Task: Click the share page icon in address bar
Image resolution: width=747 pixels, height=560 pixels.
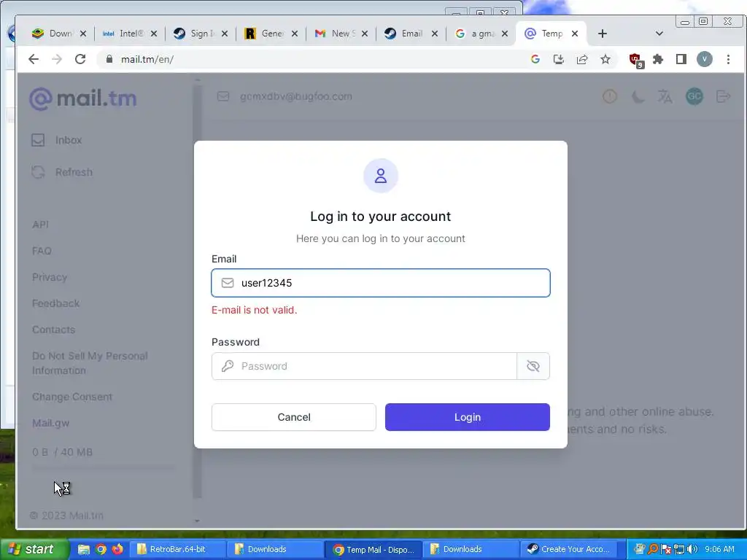Action: click(x=581, y=59)
